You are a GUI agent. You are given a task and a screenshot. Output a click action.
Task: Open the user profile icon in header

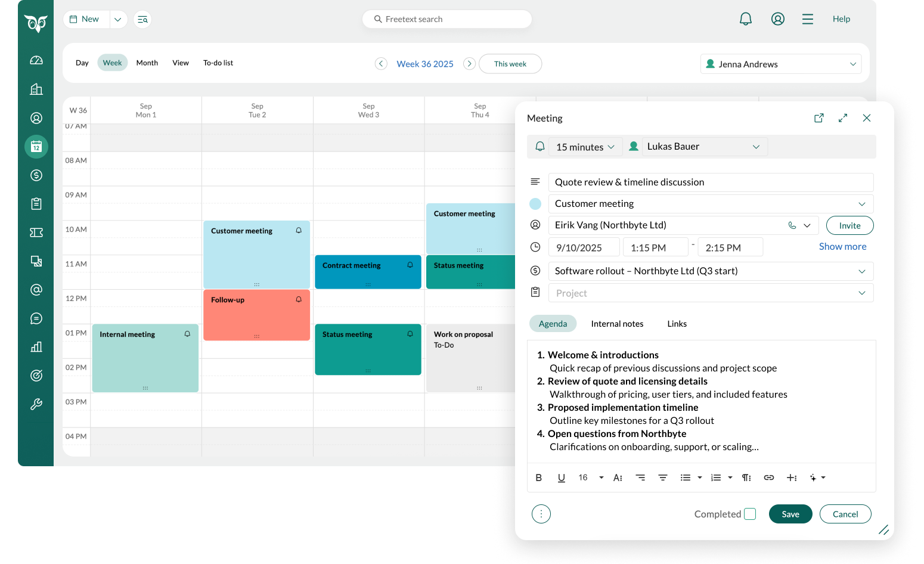pyautogui.click(x=777, y=19)
